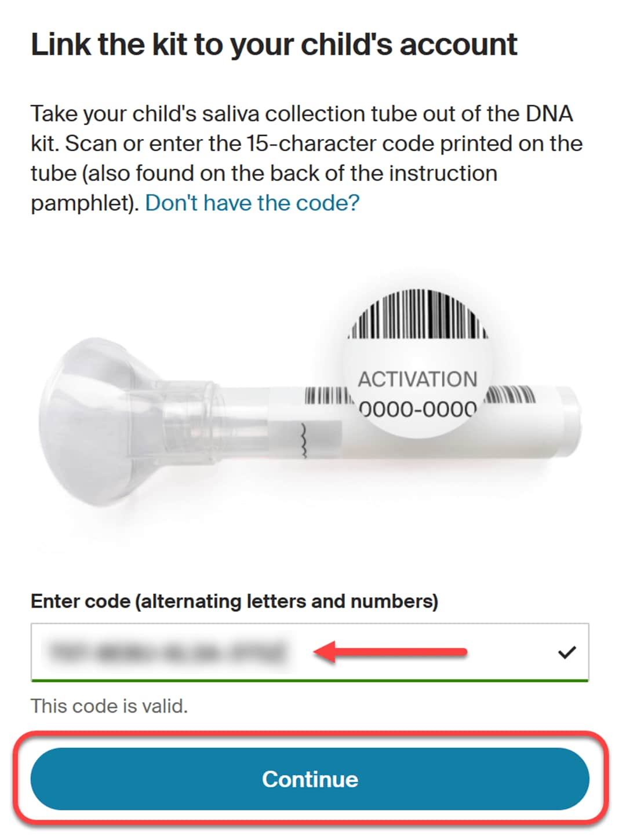Click the wavy fill line on the tube
Viewport: 626px width, 840px height.
point(303,440)
